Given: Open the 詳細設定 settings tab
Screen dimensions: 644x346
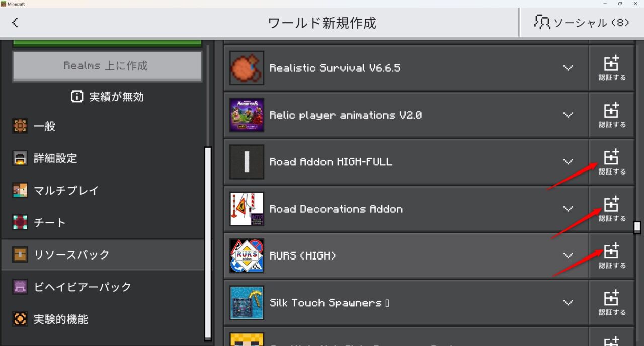Looking at the screenshot, I should pyautogui.click(x=102, y=158).
